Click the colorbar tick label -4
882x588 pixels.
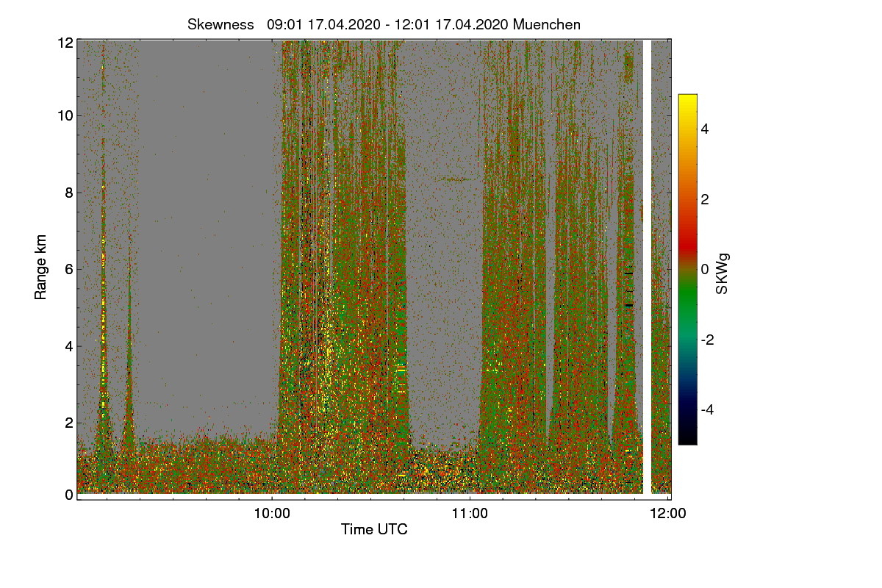coord(709,409)
